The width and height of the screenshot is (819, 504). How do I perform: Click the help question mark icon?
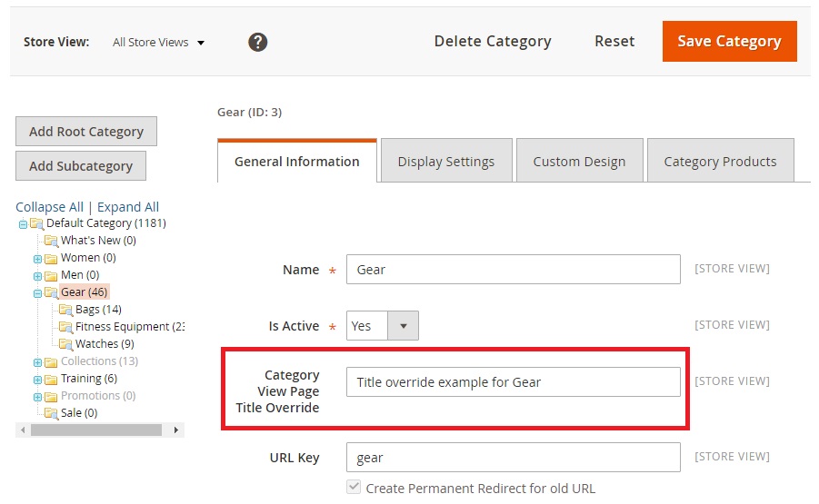coord(258,42)
